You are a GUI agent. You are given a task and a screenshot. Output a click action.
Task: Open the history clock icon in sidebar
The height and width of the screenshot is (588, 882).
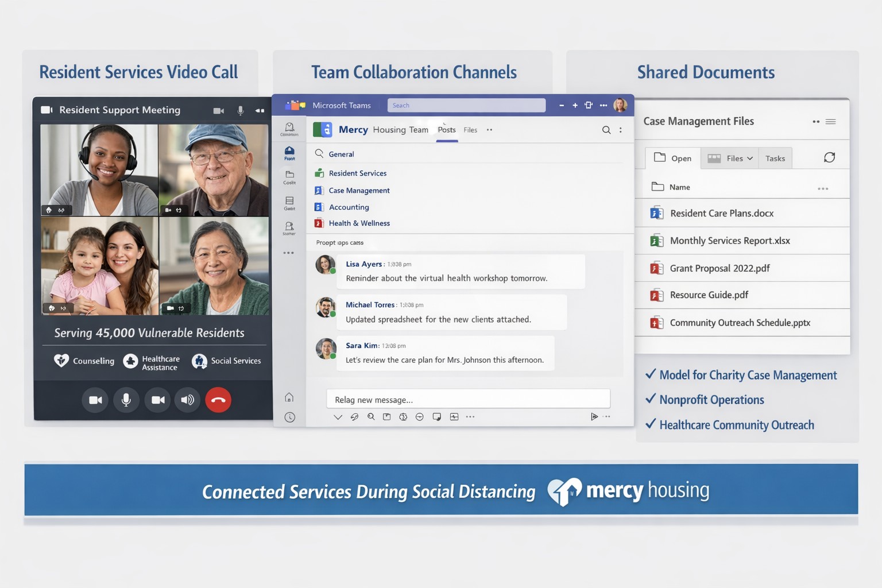[x=289, y=417]
